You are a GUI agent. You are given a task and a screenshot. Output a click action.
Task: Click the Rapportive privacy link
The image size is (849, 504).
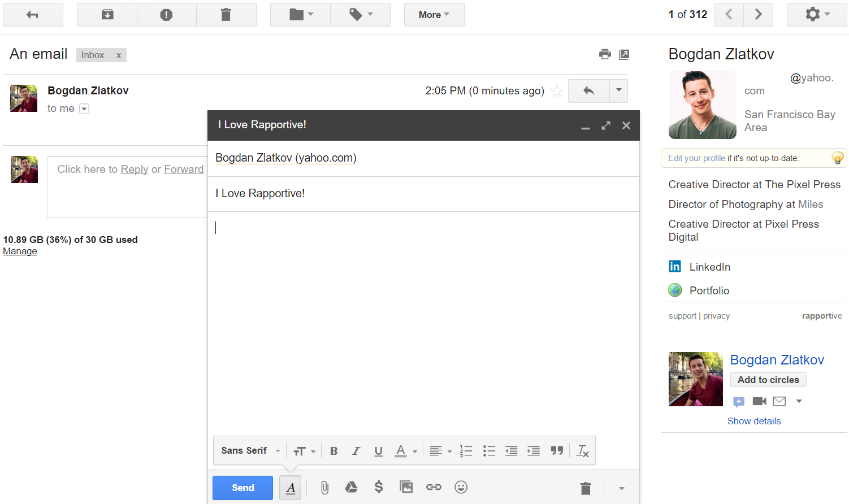point(716,316)
